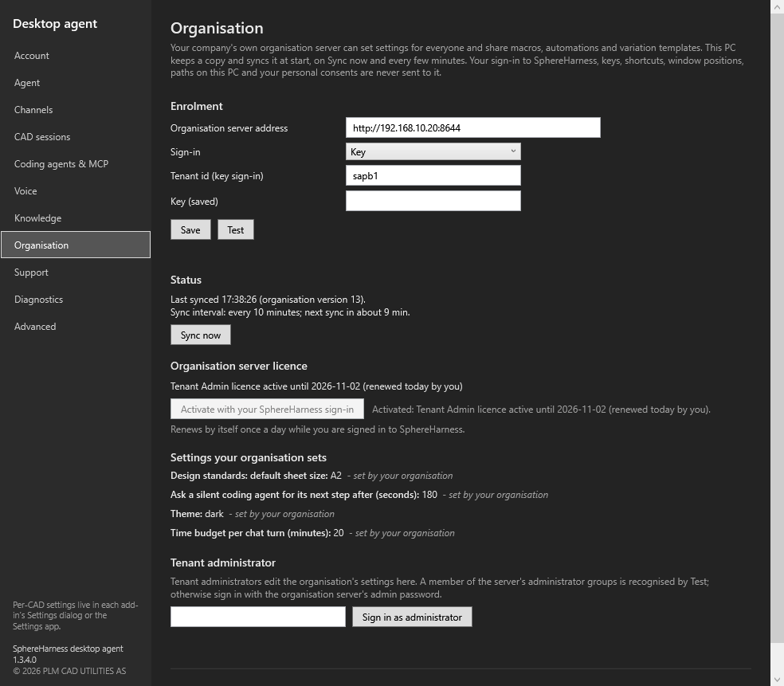The width and height of the screenshot is (784, 686).
Task: Click the 'Organisation server licence' heading
Action: click(239, 366)
